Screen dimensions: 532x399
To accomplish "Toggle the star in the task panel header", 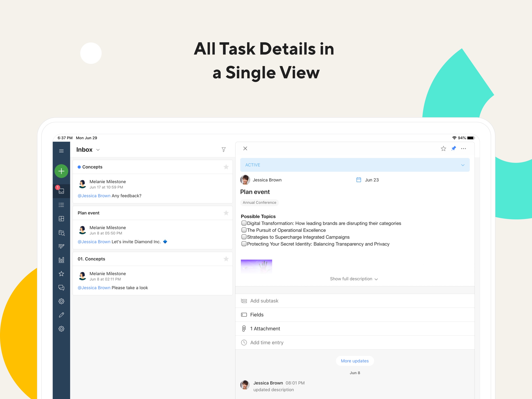I will tap(443, 149).
